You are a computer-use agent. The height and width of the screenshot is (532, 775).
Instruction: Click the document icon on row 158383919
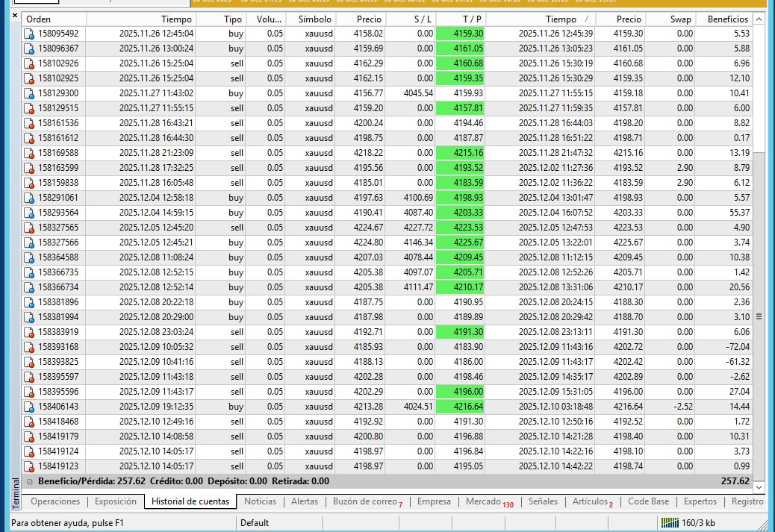click(x=28, y=332)
